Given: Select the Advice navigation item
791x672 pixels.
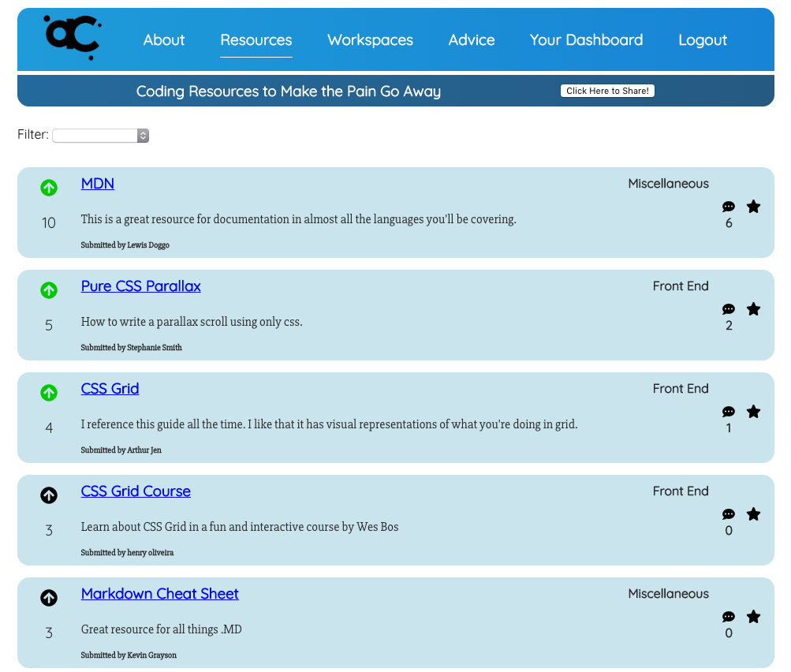Looking at the screenshot, I should [x=472, y=40].
